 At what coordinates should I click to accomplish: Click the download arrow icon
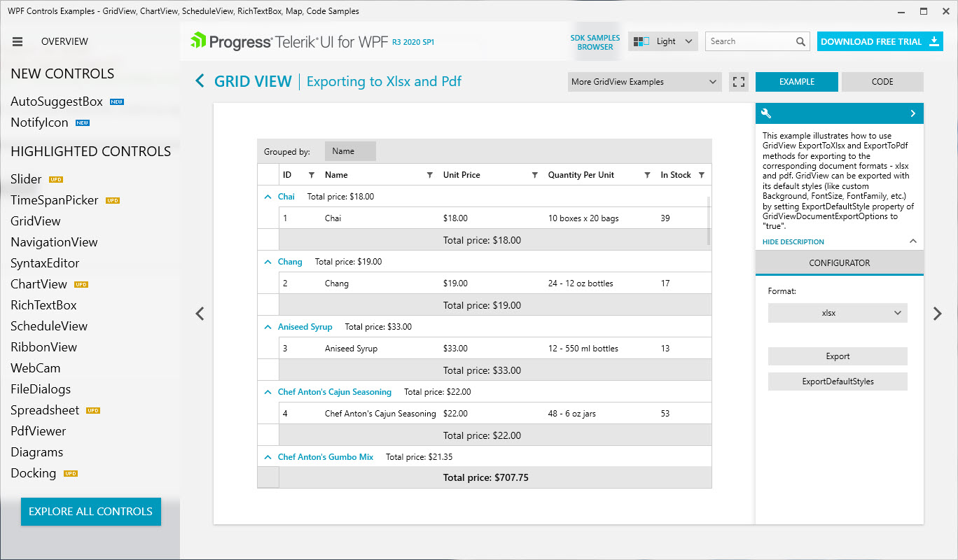pos(933,41)
